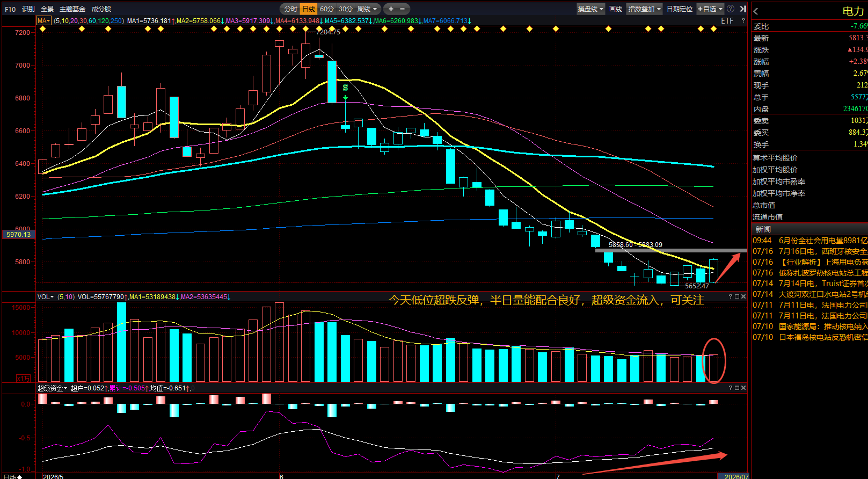Image resolution: width=868 pixels, height=479 pixels.
Task: Open the 指数叠加 dropdown
Action: [x=644, y=9]
